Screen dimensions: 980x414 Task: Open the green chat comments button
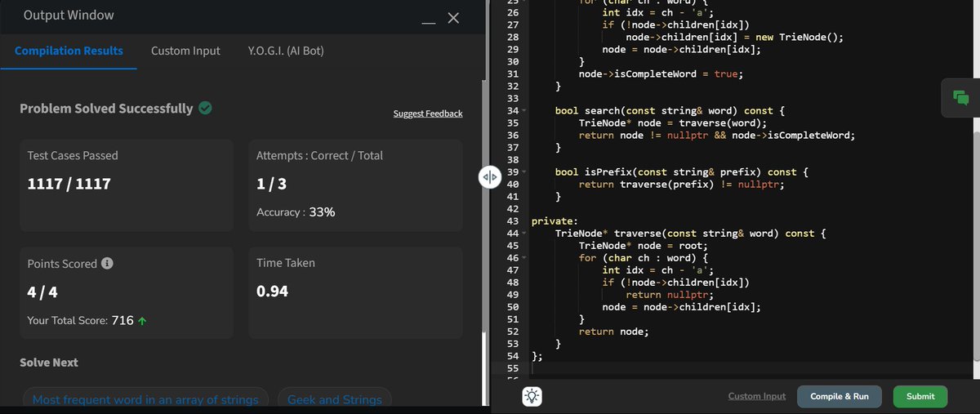[x=960, y=97]
